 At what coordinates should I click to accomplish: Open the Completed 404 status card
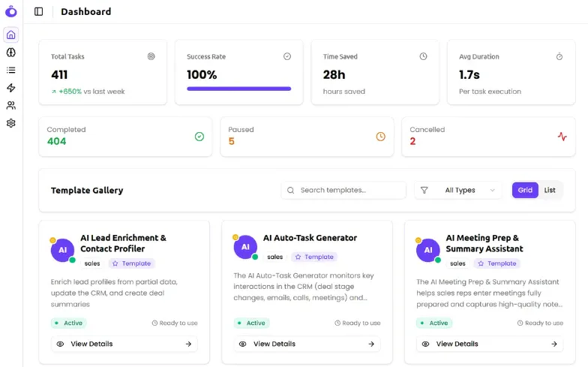pos(126,137)
